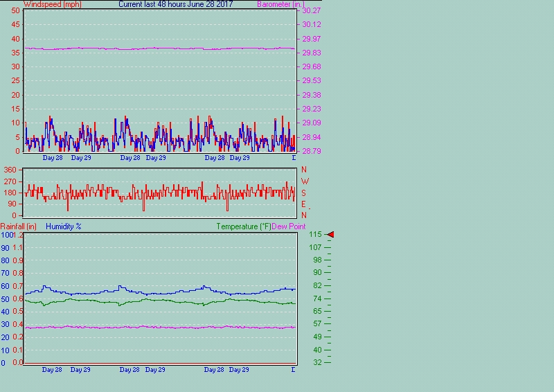Click the Rainfall (in) legend label

tap(19, 226)
